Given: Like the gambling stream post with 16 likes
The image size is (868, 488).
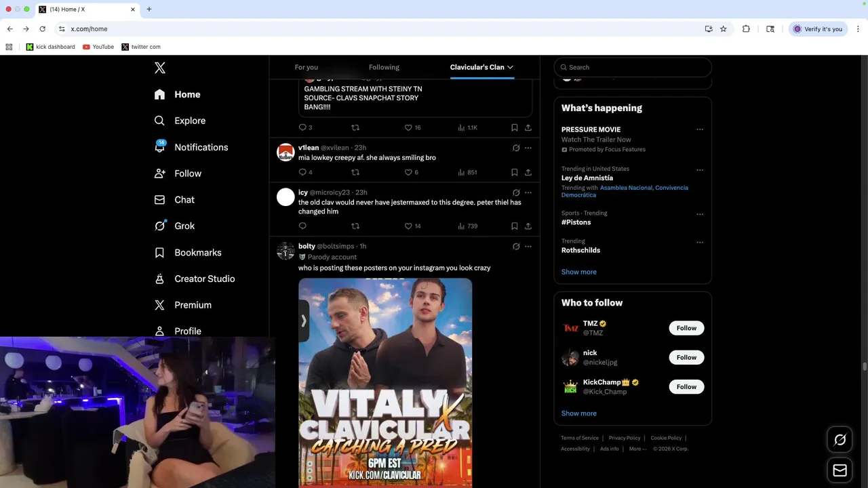Looking at the screenshot, I should pyautogui.click(x=412, y=127).
